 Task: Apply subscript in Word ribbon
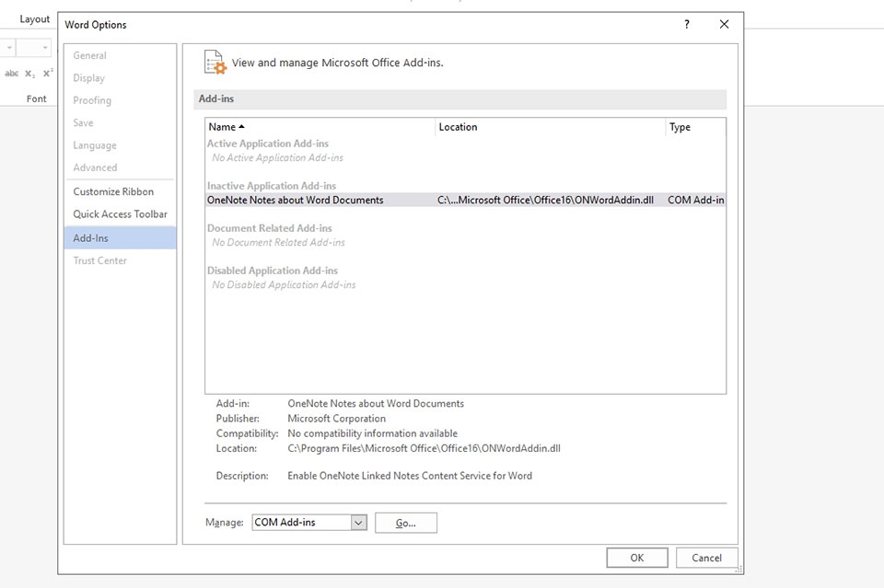29,74
